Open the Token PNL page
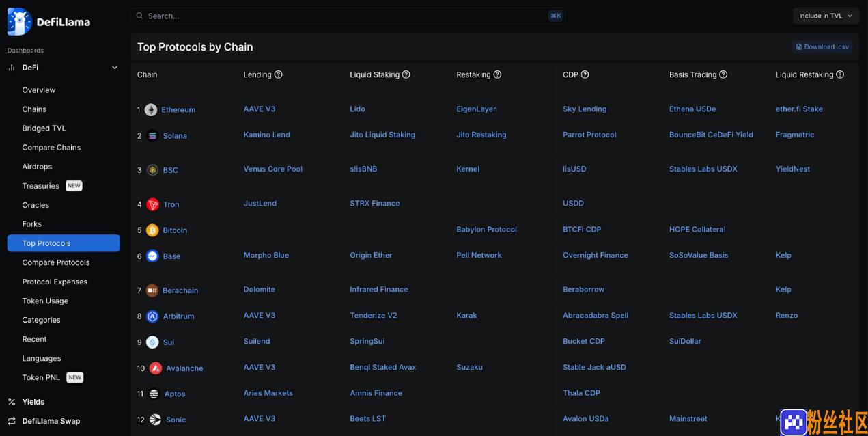This screenshot has height=436, width=868. [x=41, y=377]
